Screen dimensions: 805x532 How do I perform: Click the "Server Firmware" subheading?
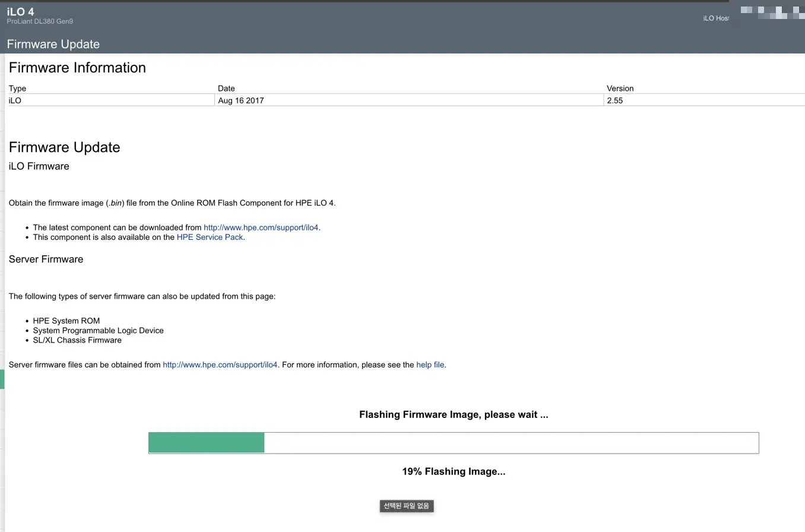(x=46, y=259)
